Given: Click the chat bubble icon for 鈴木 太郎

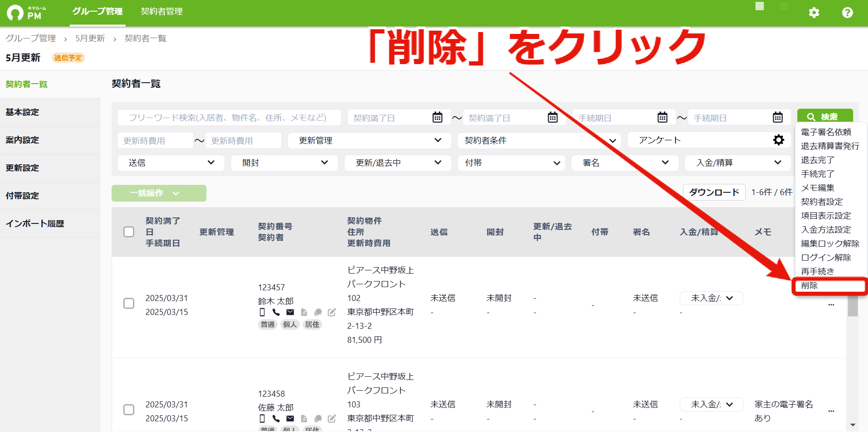Looking at the screenshot, I should [x=318, y=312].
